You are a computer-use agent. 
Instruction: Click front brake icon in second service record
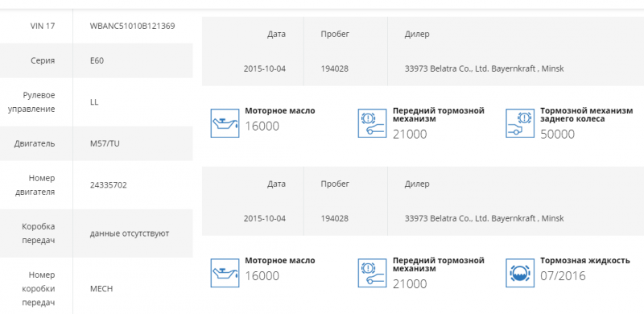[372, 272]
